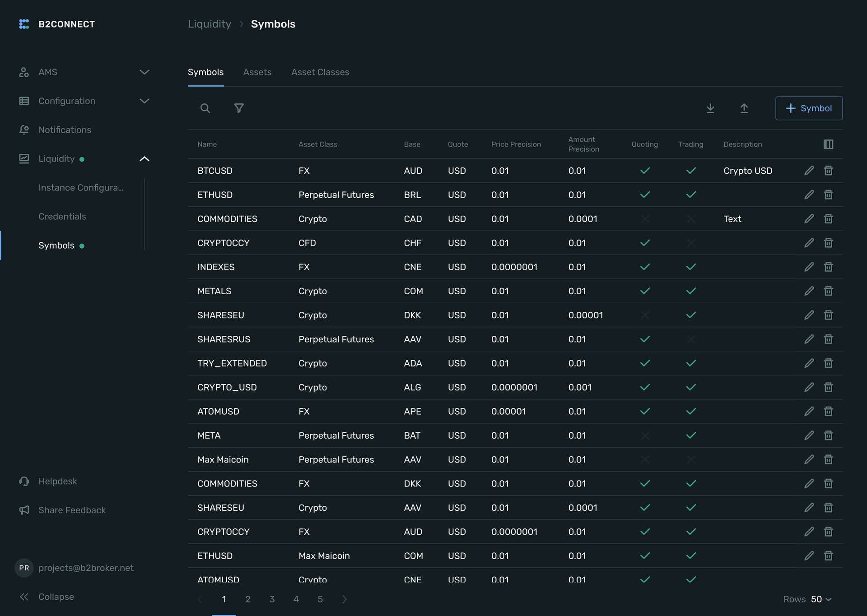Open the column settings icon in header
This screenshot has height=616, width=867.
(x=828, y=144)
